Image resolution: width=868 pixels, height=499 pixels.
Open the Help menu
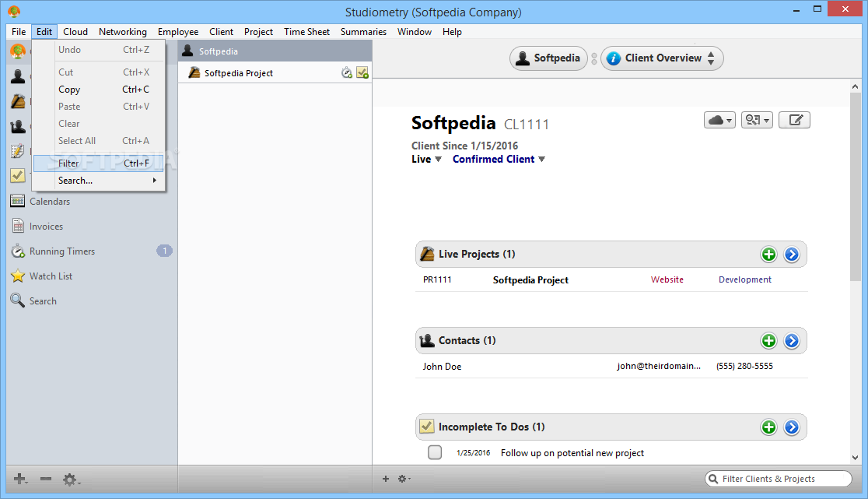[x=452, y=32]
